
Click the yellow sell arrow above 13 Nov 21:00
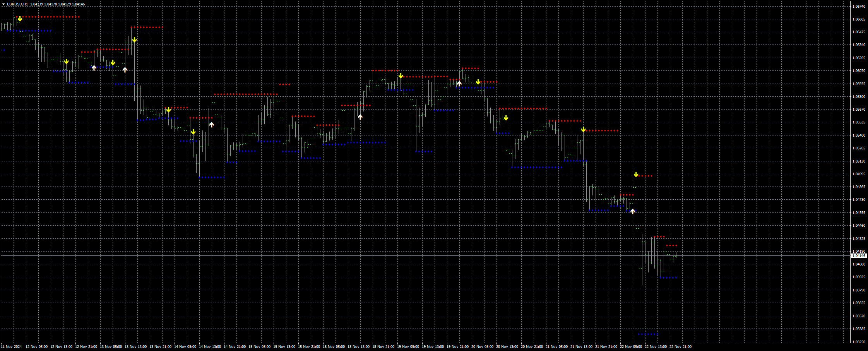168,110
